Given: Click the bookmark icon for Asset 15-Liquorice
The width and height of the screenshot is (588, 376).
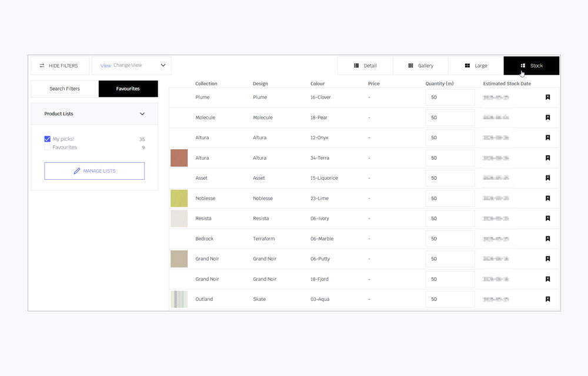Looking at the screenshot, I should coord(547,178).
